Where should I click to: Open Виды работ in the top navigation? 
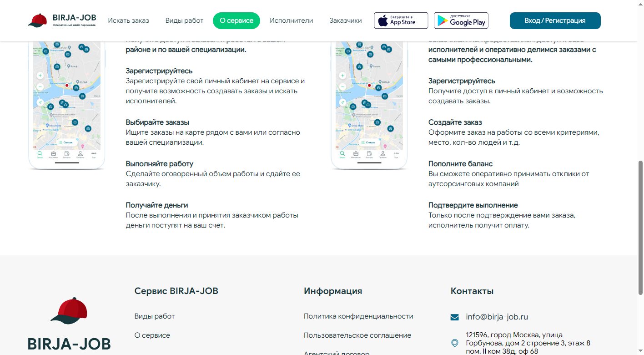point(184,20)
